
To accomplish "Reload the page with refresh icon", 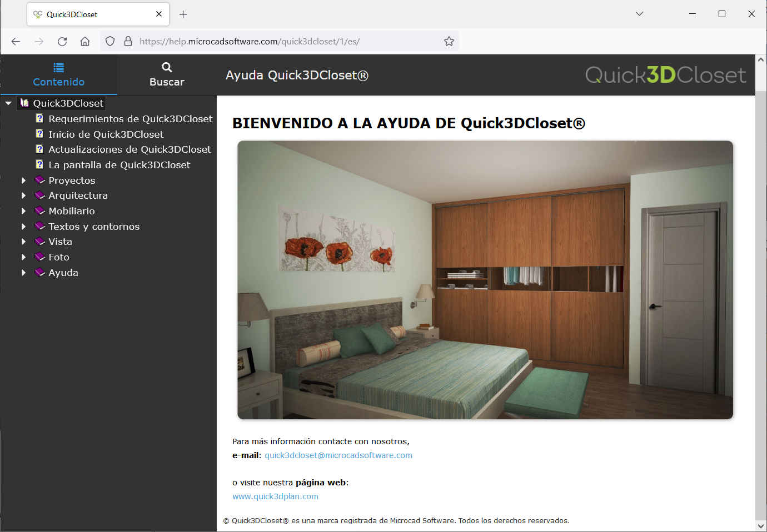I will click(62, 41).
